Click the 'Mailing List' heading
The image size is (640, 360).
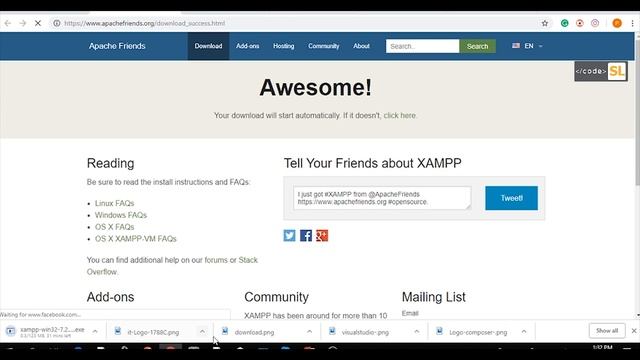click(x=433, y=297)
